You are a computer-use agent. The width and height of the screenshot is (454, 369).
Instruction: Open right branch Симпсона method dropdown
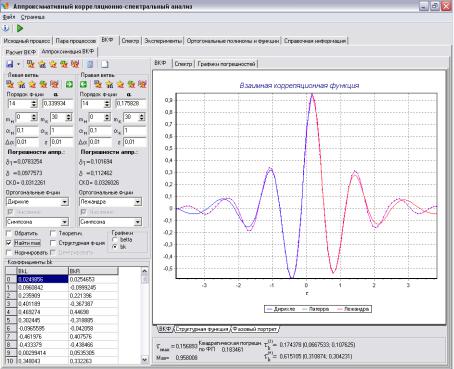click(138, 222)
